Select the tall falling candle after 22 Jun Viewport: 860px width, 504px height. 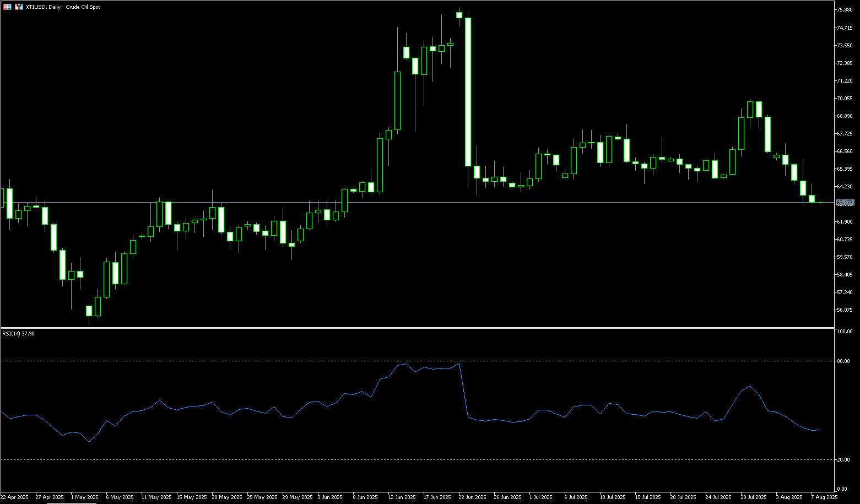tap(468, 92)
